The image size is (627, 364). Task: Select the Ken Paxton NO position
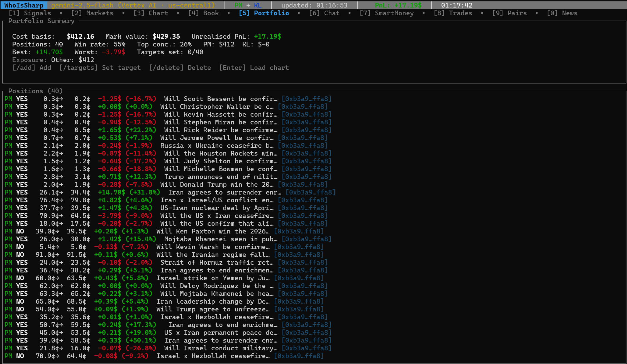tap(213, 231)
